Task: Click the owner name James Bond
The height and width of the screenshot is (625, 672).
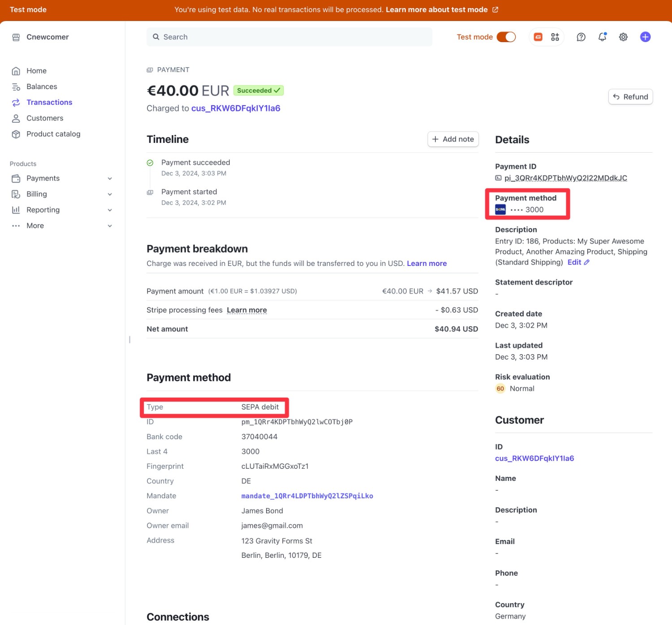Action: [x=262, y=511]
